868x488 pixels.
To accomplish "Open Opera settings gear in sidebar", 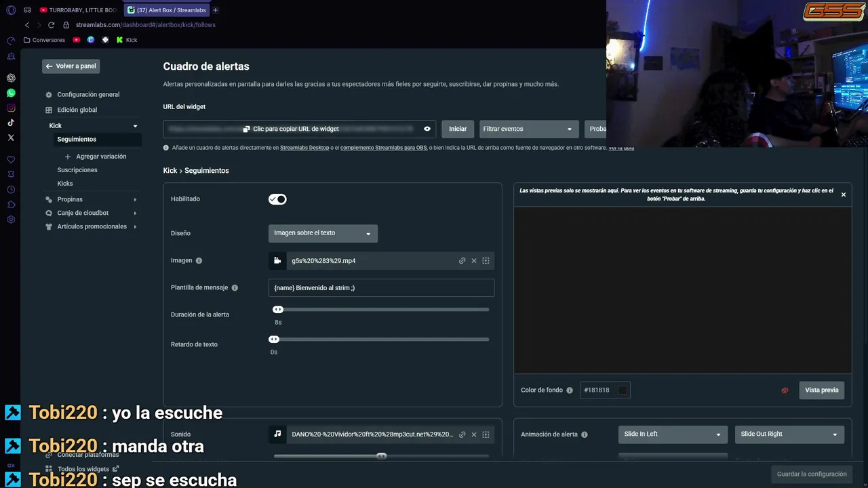I will pos(11,220).
